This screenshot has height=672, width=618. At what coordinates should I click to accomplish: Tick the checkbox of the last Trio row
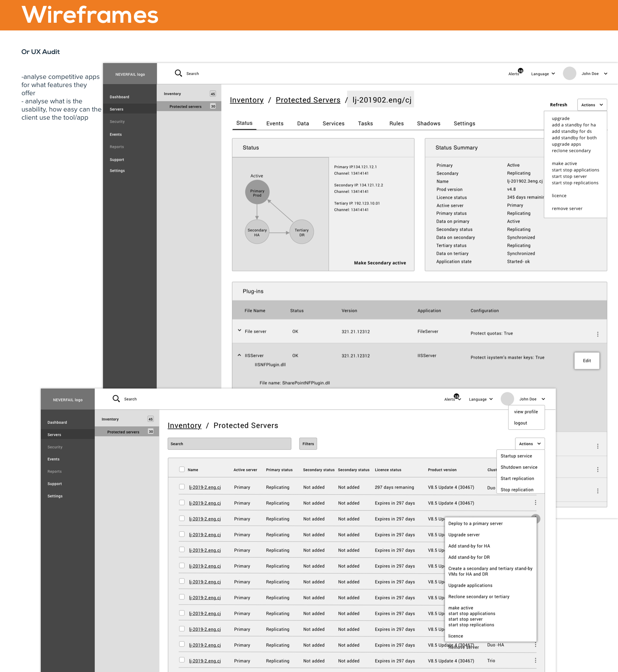pos(182,660)
